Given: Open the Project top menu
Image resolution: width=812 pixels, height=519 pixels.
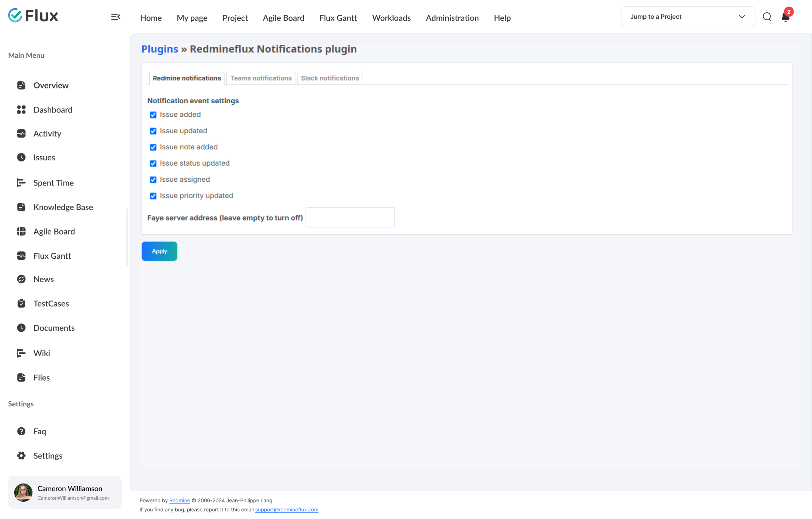Looking at the screenshot, I should pos(235,18).
